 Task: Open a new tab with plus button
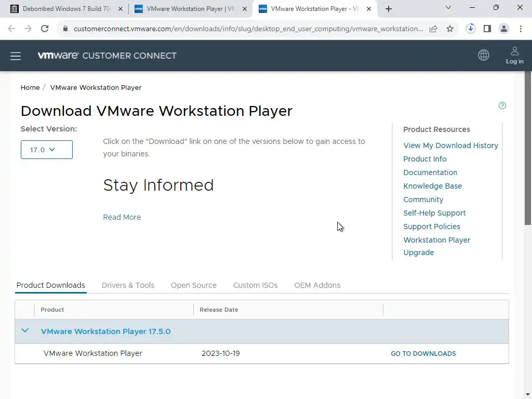[389, 9]
